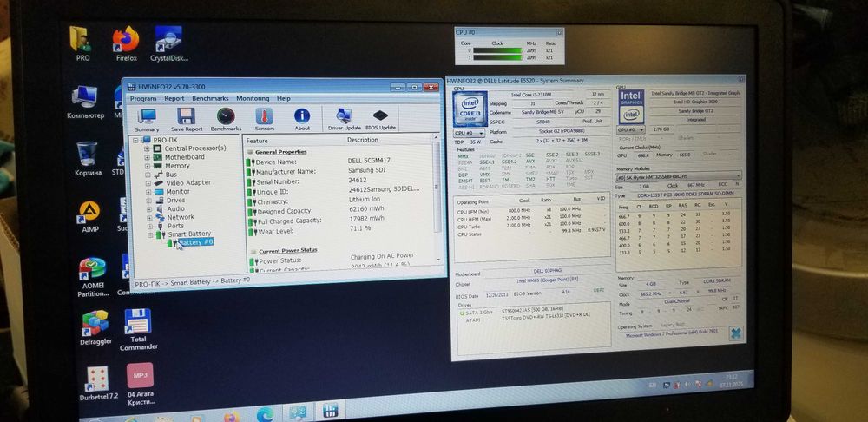Open the Summary toolbar button in HWiNFO32
868x422 pixels.
click(x=147, y=119)
